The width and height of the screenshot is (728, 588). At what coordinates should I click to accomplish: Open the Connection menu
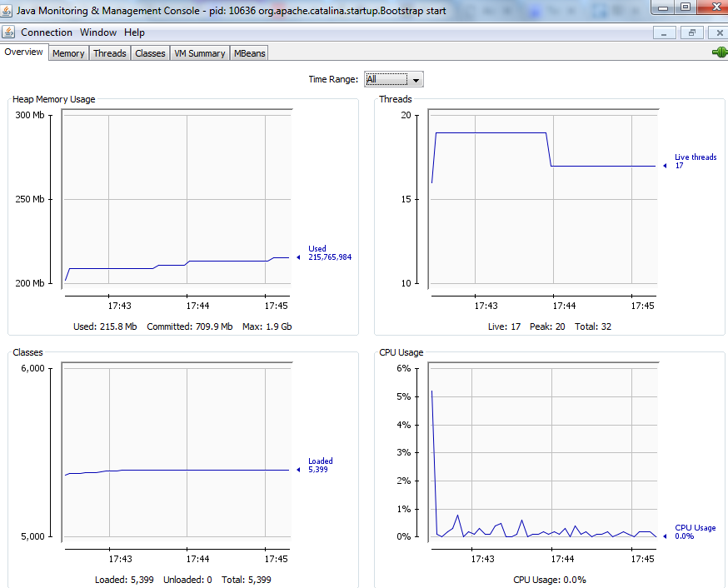pyautogui.click(x=47, y=32)
